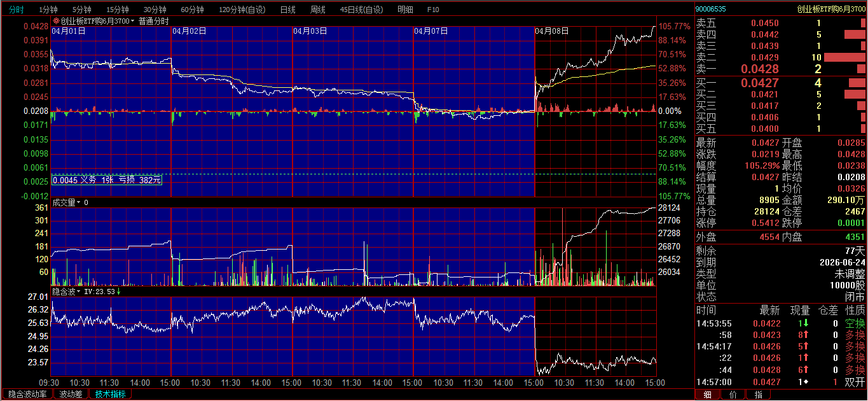Open the F10 information page

point(433,10)
